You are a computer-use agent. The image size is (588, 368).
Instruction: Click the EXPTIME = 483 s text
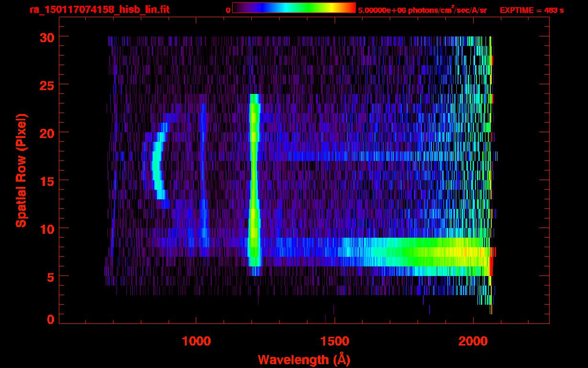point(531,10)
